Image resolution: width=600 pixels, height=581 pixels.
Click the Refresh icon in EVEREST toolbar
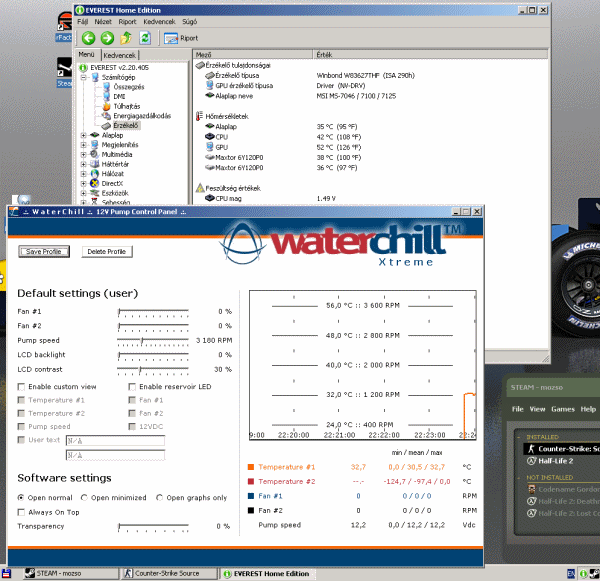click(145, 38)
